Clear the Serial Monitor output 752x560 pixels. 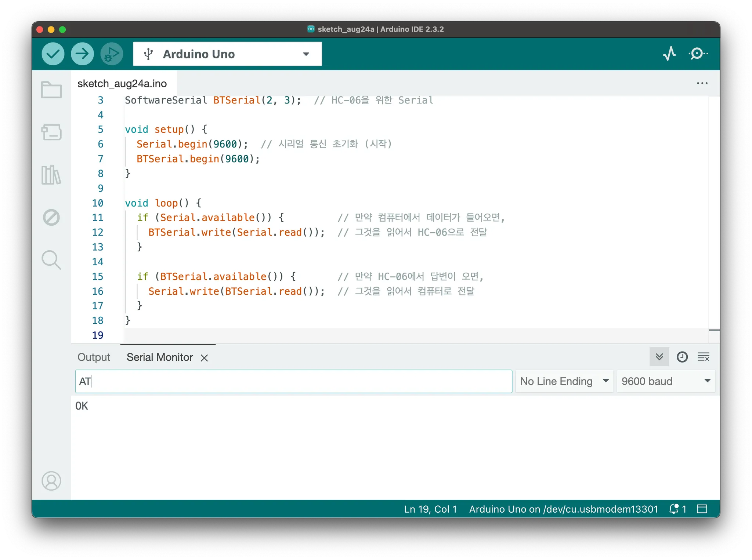(x=703, y=357)
